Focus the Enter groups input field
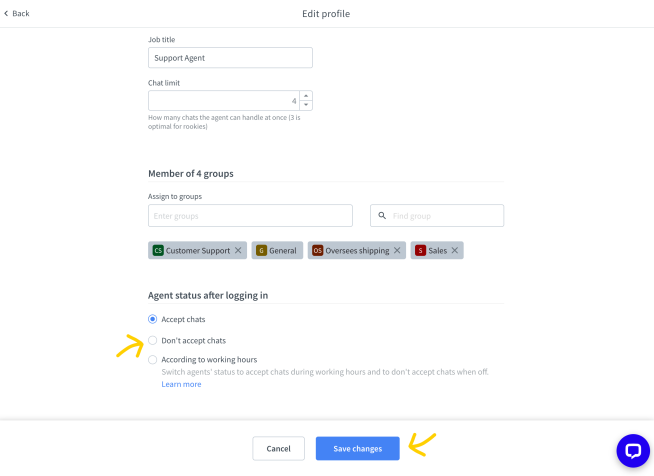The height and width of the screenshot is (476, 654). coord(250,216)
